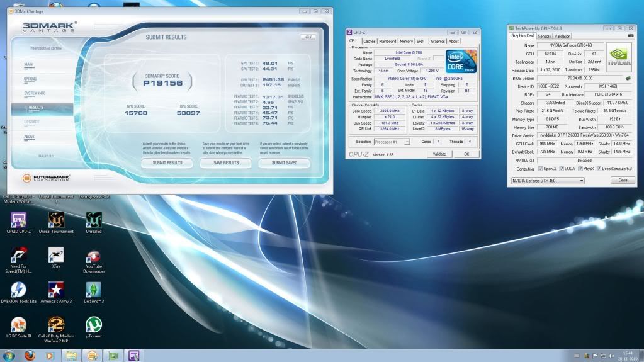644x362 pixels.
Task: Select the Graphics Card tab in GPU-Z
Action: click(523, 36)
